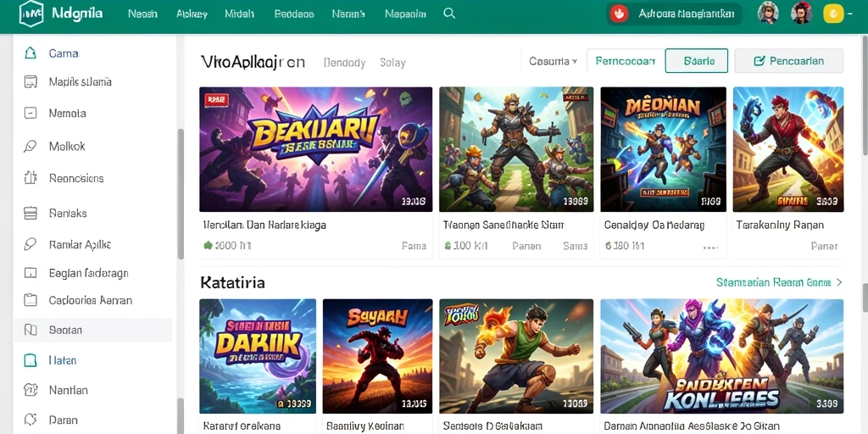868x434 pixels.
Task: Click the edit icon in Pencuarian button
Action: (x=759, y=61)
